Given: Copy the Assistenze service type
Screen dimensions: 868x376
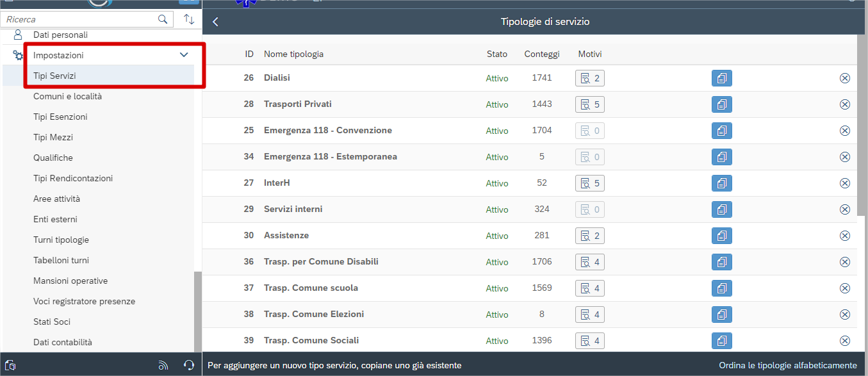Looking at the screenshot, I should 722,236.
